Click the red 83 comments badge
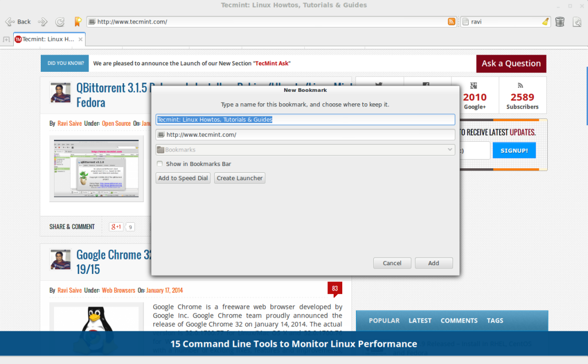 click(335, 289)
